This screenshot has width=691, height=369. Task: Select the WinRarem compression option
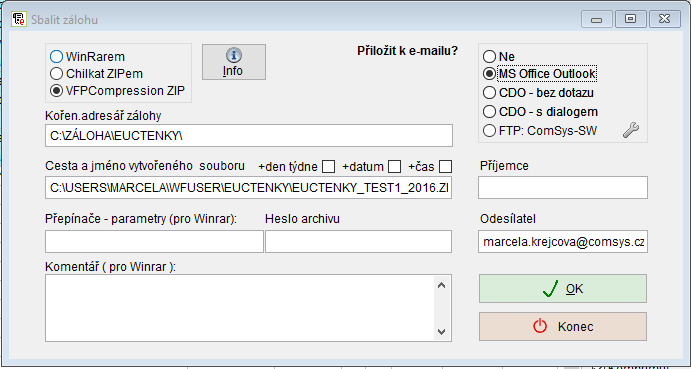[x=56, y=57]
